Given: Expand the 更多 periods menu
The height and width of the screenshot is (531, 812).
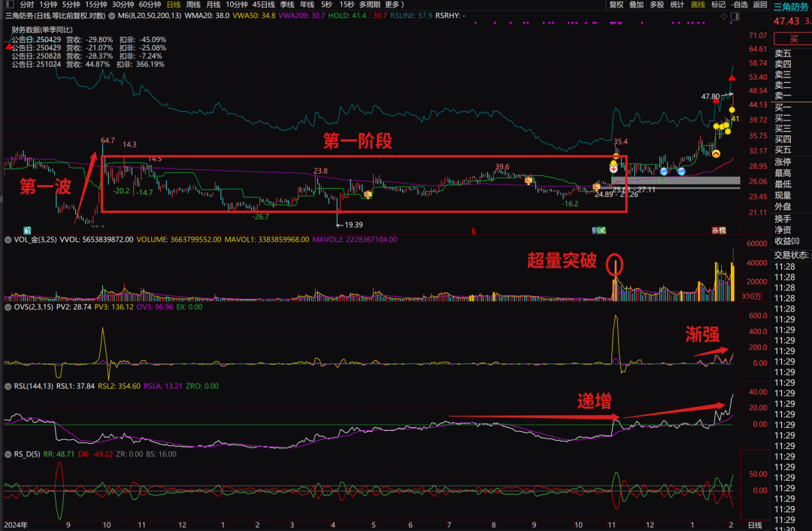Looking at the screenshot, I should click(395, 5).
